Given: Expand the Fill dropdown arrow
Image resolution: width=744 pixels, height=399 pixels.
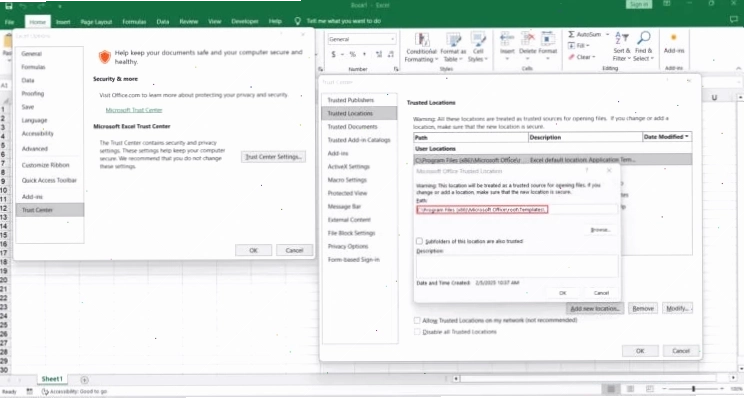Looking at the screenshot, I should [588, 46].
